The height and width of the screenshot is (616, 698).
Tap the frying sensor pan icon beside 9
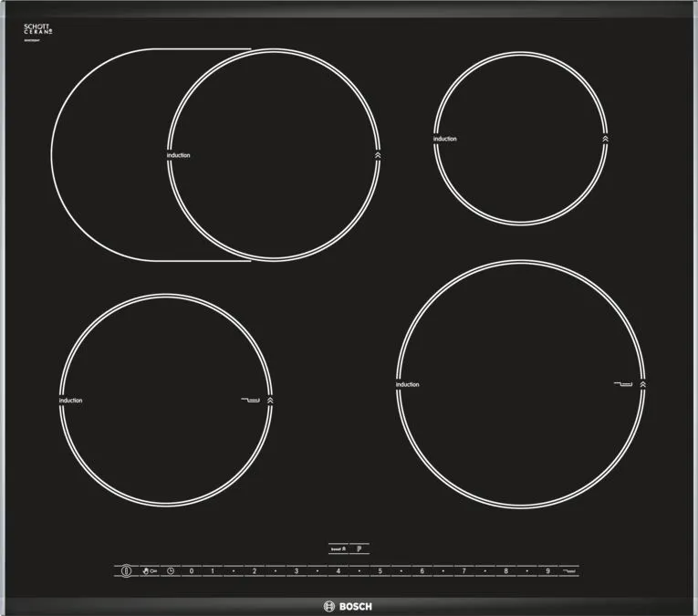pos(570,571)
